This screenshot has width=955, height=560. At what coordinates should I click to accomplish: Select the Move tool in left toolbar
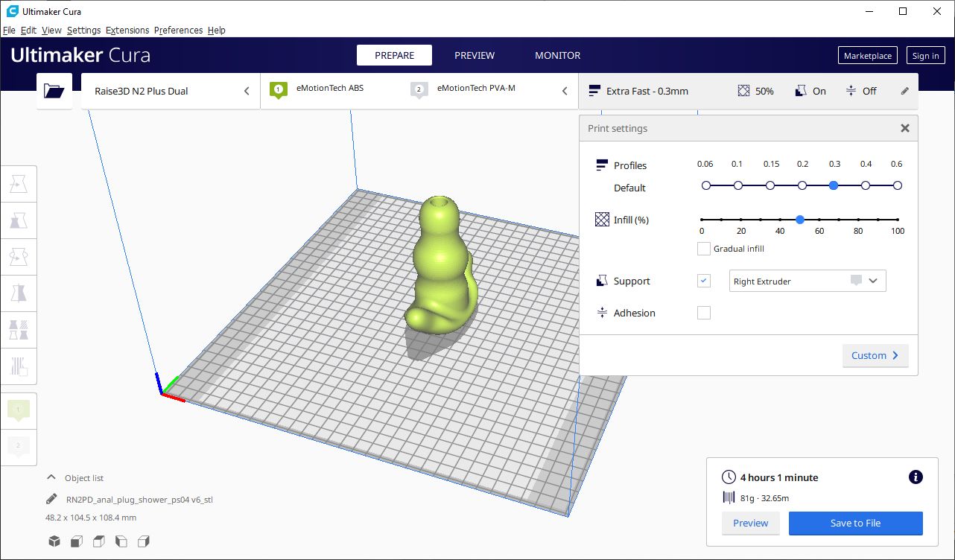pos(19,185)
